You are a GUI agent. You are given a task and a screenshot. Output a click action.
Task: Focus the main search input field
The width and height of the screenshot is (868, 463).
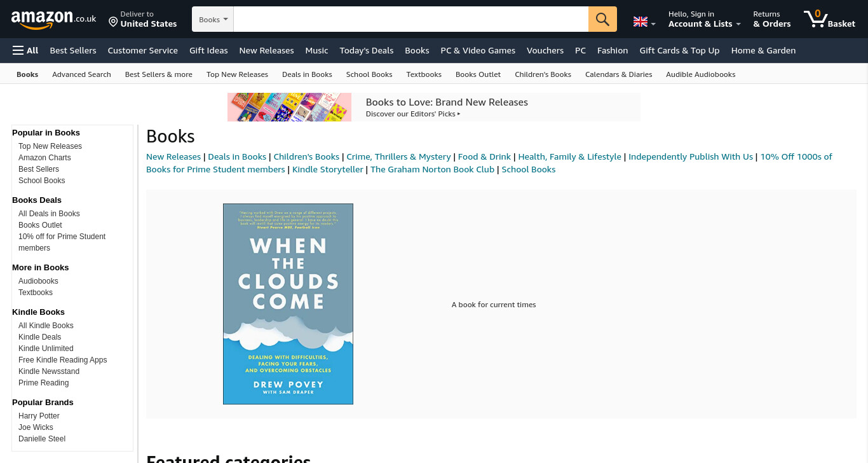410,19
